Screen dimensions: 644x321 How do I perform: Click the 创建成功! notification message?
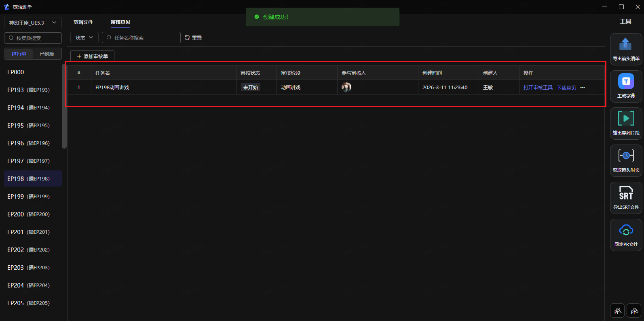(x=322, y=17)
